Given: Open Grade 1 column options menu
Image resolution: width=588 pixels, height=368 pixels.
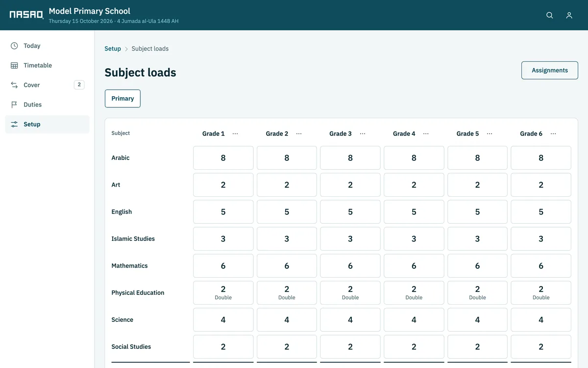Looking at the screenshot, I should point(235,133).
